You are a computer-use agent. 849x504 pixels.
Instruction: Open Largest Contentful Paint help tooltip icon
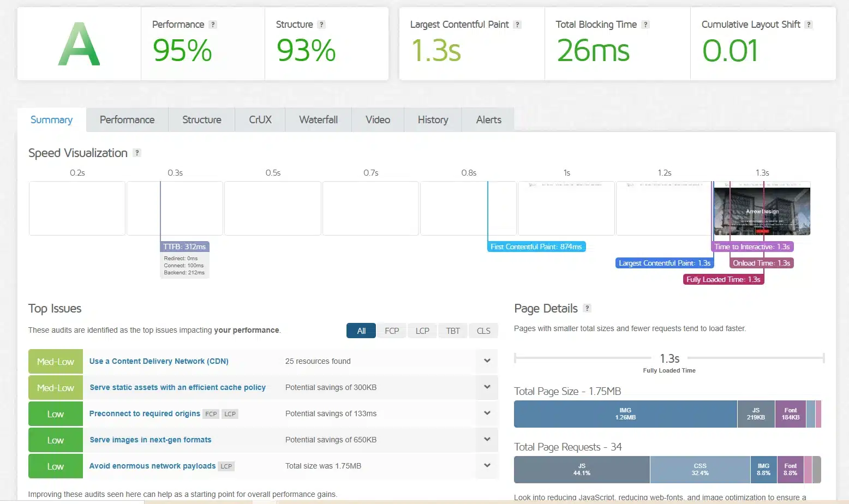point(517,25)
